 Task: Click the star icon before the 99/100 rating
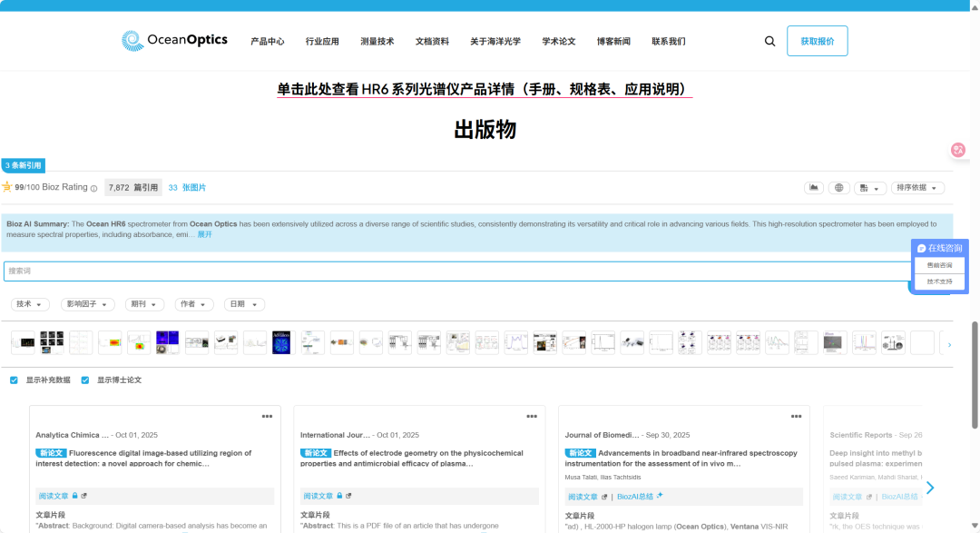click(x=7, y=187)
